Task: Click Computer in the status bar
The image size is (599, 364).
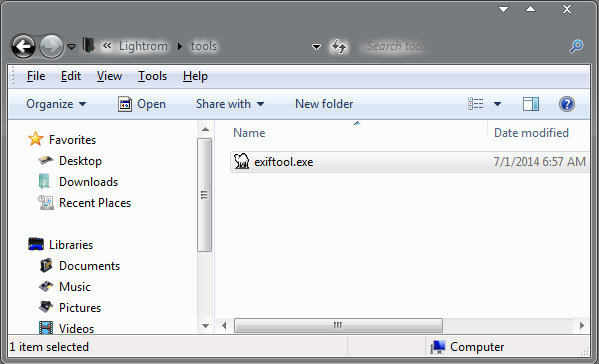Action: coord(477,347)
